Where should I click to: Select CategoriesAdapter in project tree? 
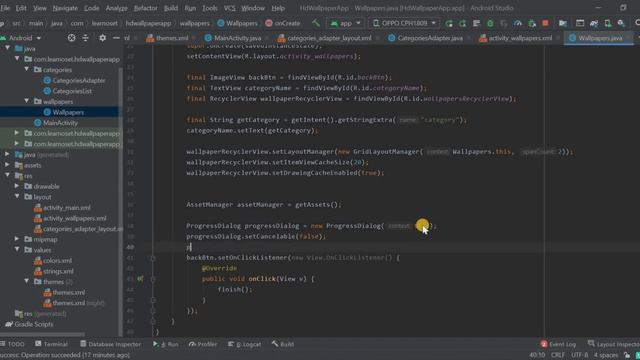click(74, 80)
